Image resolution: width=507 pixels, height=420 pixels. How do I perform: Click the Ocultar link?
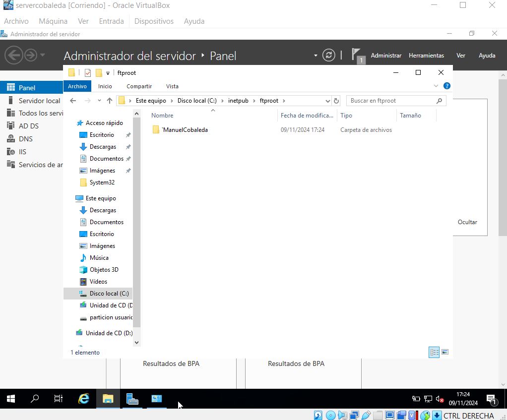467,222
